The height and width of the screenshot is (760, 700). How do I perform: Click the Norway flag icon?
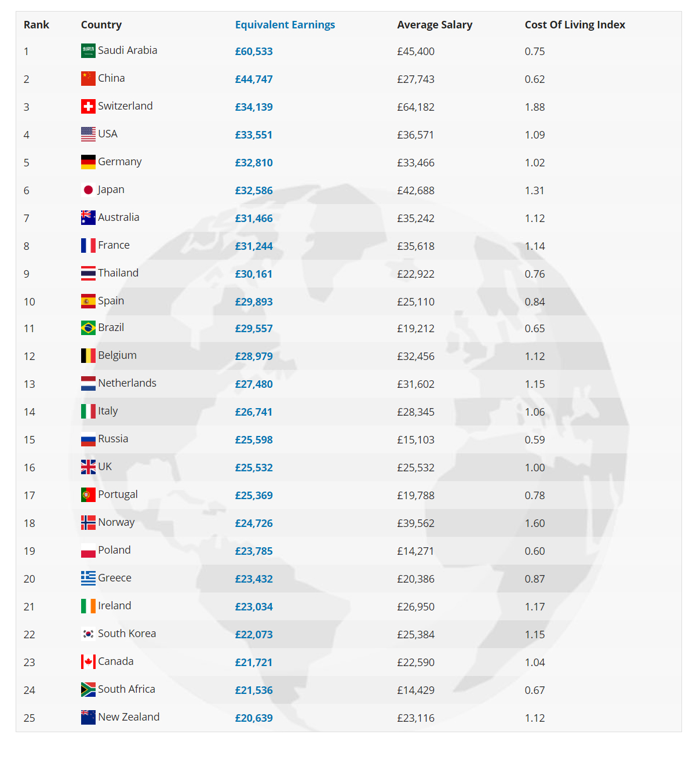[x=88, y=522]
